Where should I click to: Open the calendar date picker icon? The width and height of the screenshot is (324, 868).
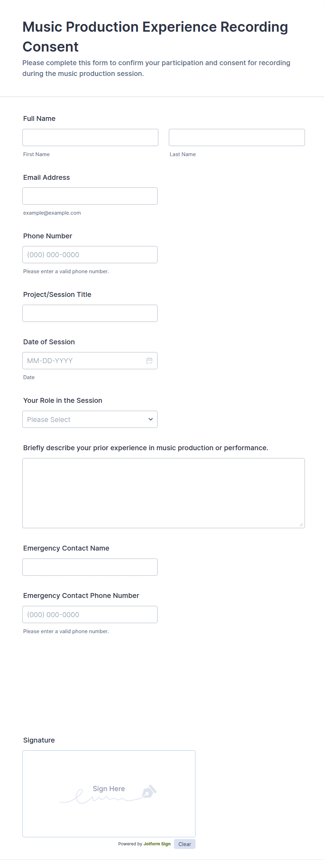pyautogui.click(x=149, y=361)
